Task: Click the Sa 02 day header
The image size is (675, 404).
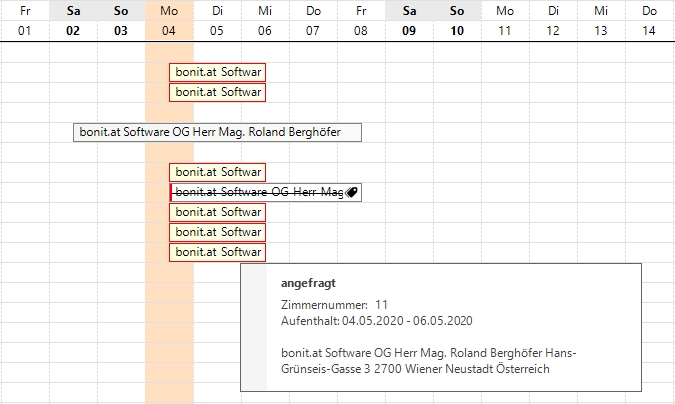Action: [x=73, y=20]
